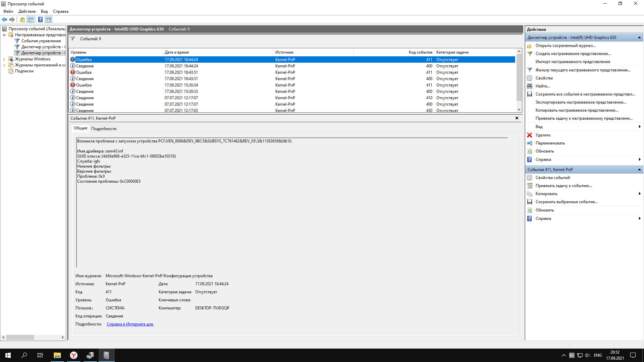Click the events list vertical scrollbar thumb
Screen dimensions: 644x362
tap(519, 77)
